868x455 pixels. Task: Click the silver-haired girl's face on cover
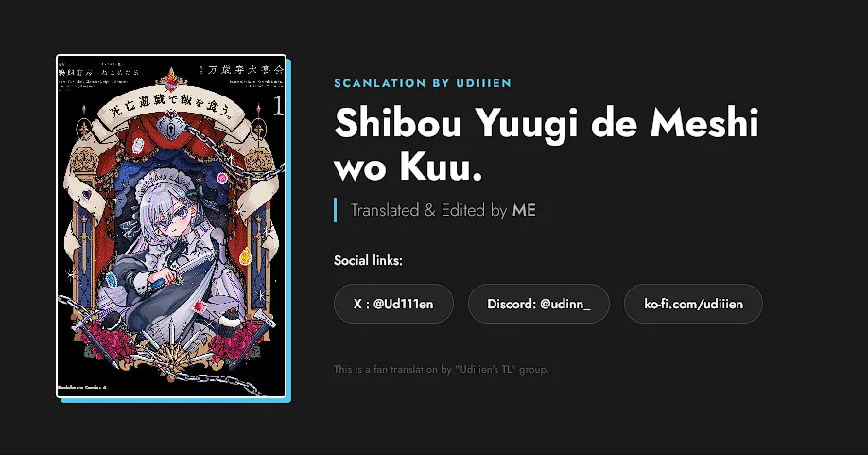[175, 219]
